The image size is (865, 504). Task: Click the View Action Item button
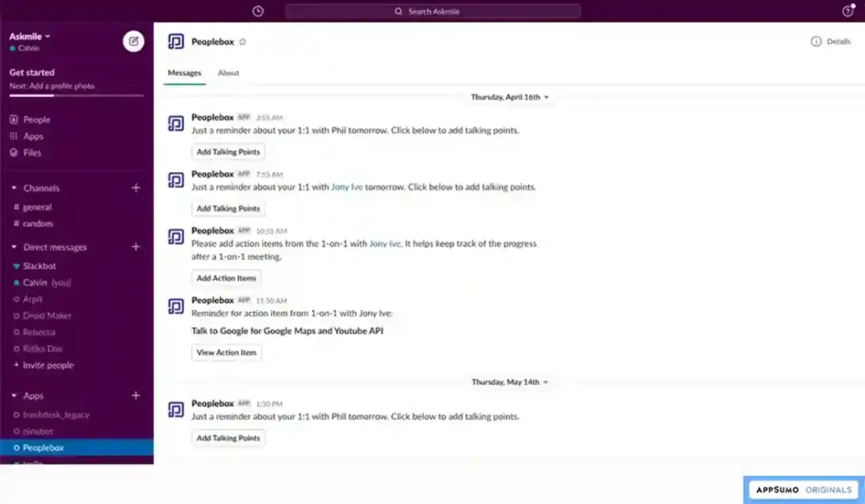[x=226, y=352]
